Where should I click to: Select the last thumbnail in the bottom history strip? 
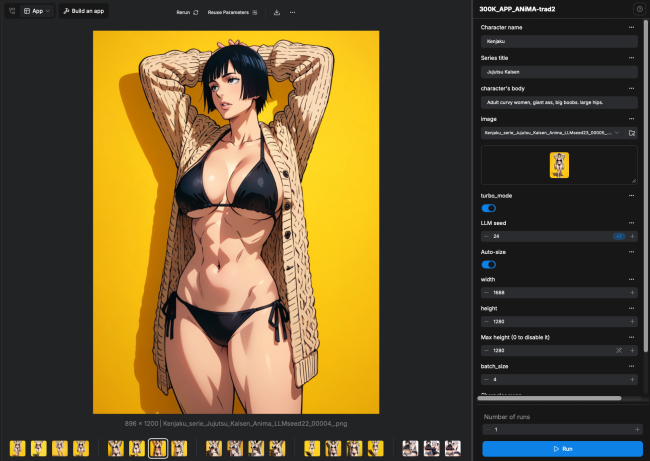pos(453,449)
